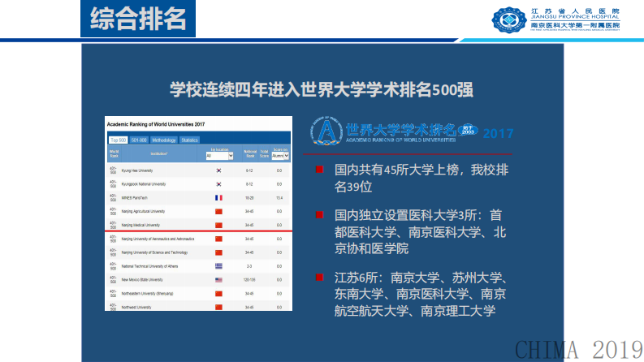Click the Greek flag in Athens university row
Image resolution: width=644 pixels, height=362 pixels.
(218, 266)
